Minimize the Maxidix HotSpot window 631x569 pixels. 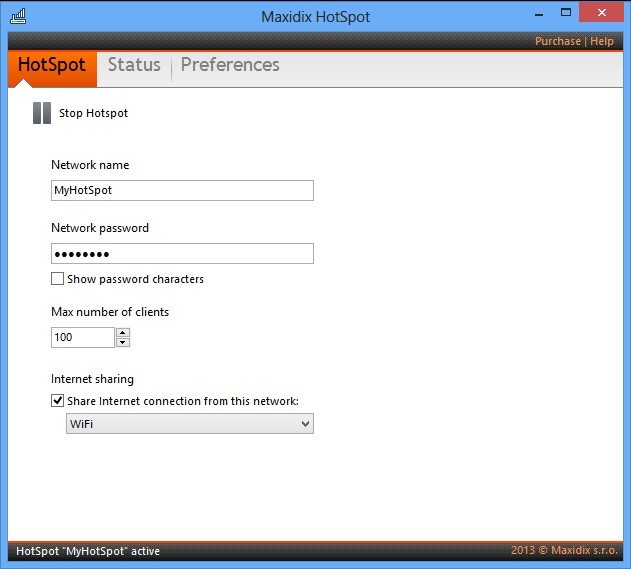tap(540, 12)
